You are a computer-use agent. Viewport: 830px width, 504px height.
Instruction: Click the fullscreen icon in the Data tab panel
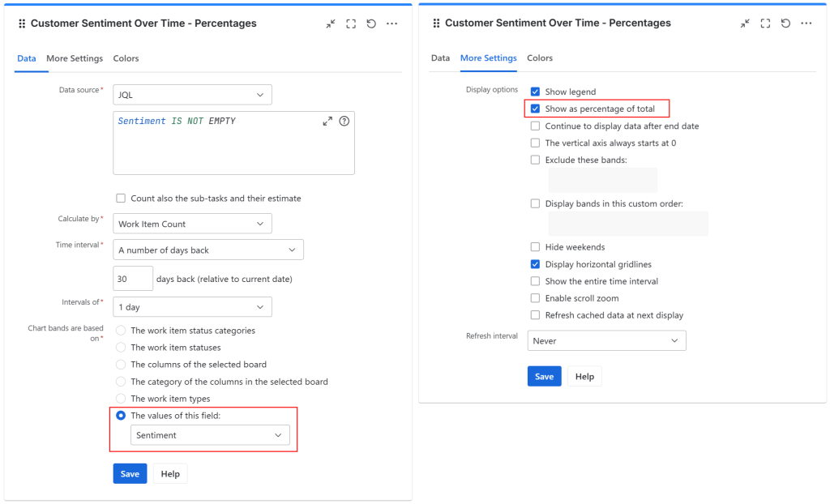coord(351,24)
